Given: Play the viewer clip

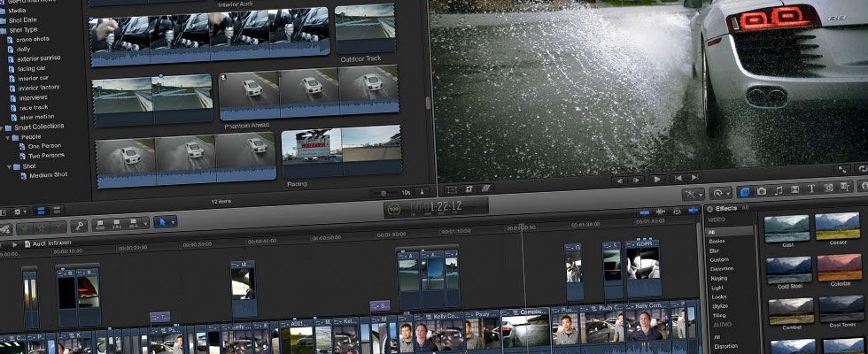Looking at the screenshot, I should tap(656, 179).
